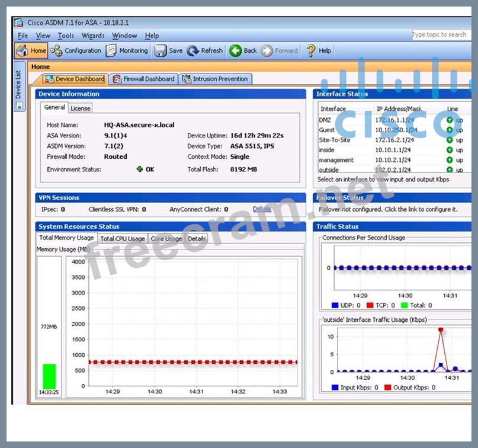The image size is (478, 448).
Task: Click the green memory usage bar
Action: tap(49, 376)
